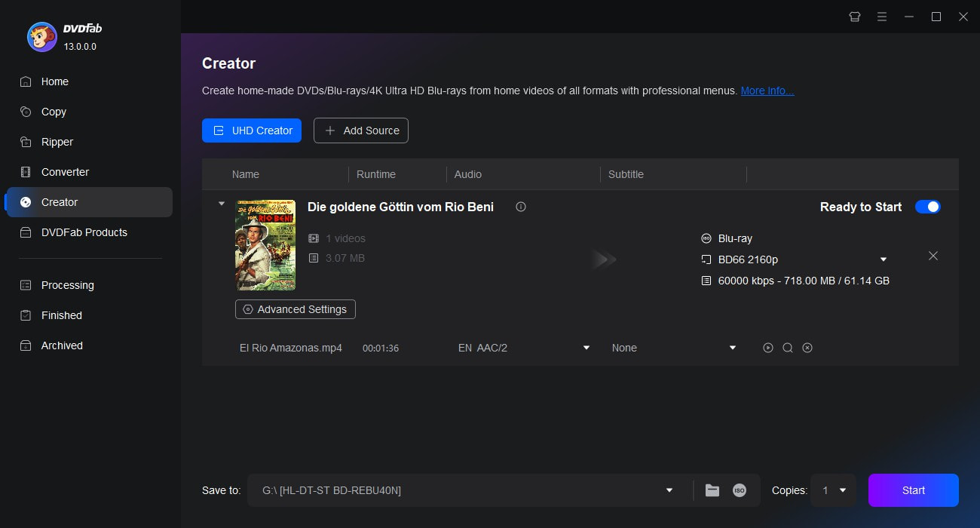This screenshot has height=528, width=980.
Task: Open the subtitle None dropdown
Action: point(732,348)
